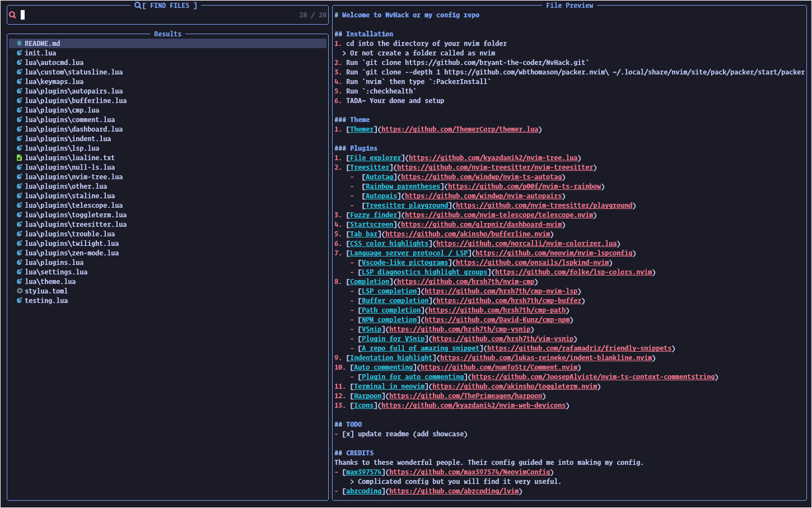Click the '### Plugins' heading in preview
812x508 pixels.
point(356,148)
